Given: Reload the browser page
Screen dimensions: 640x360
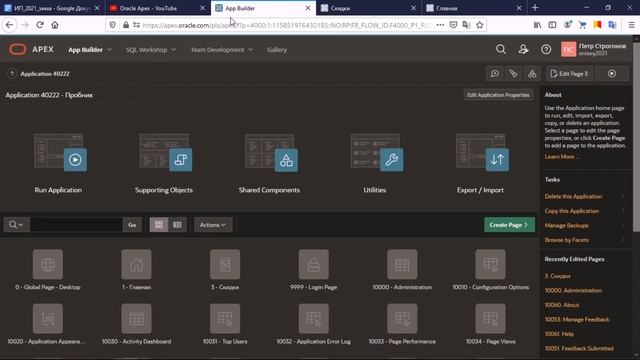Looking at the screenshot, I should (40, 25).
